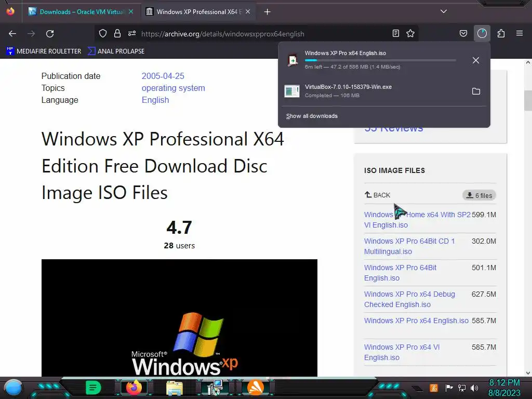Screen dimensions: 532x399
Task: Open the network tray icon
Action: coord(462,388)
